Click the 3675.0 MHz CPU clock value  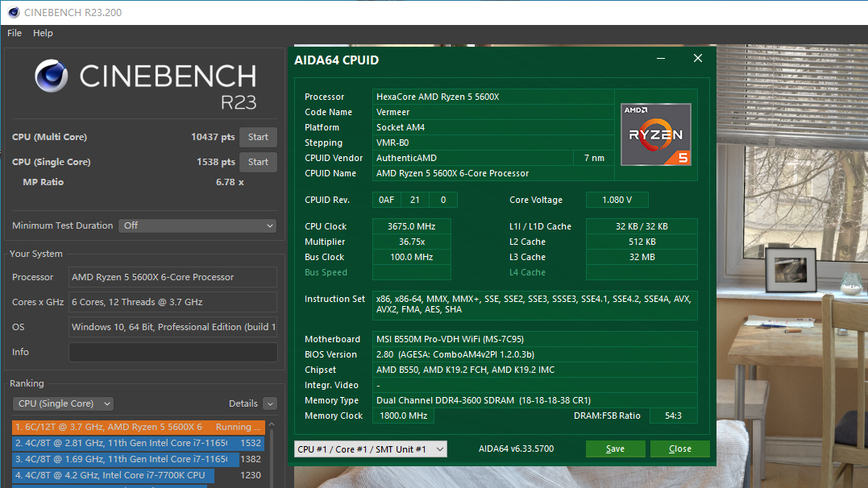tap(411, 227)
